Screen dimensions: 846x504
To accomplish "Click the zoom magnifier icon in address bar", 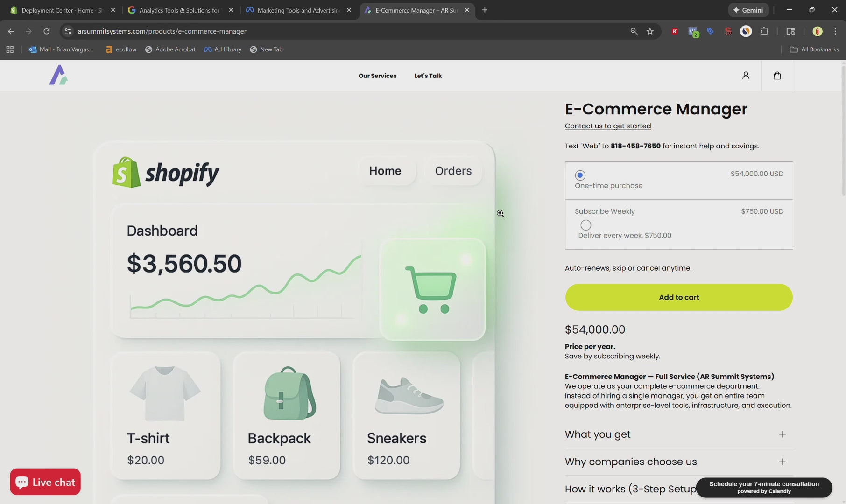I will point(634,31).
